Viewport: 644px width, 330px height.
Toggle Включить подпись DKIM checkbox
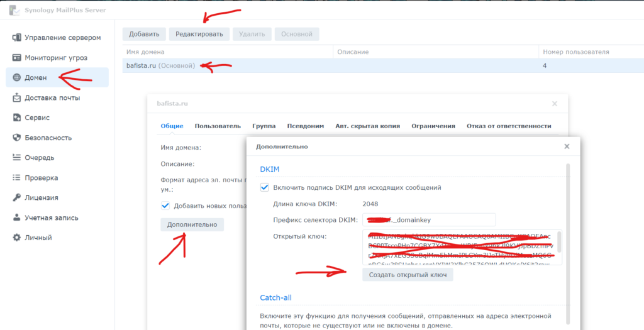pos(265,187)
